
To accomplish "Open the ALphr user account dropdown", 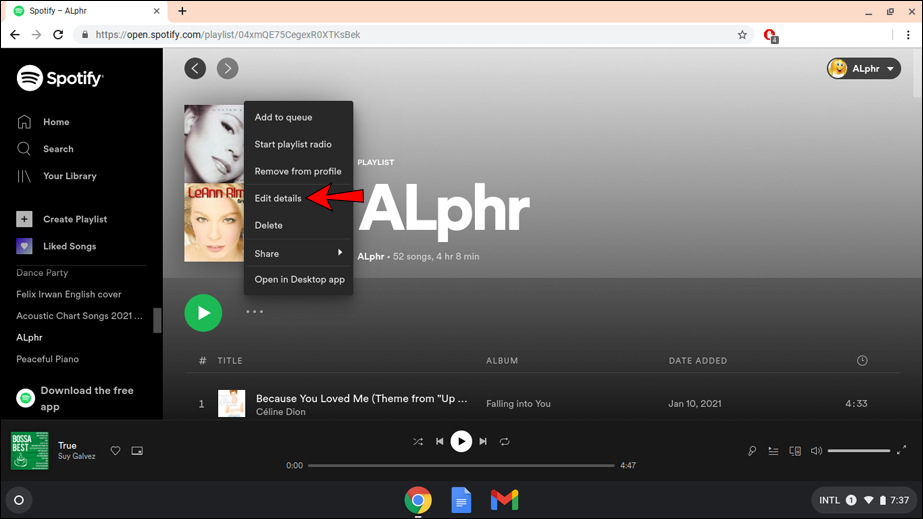I will [864, 68].
